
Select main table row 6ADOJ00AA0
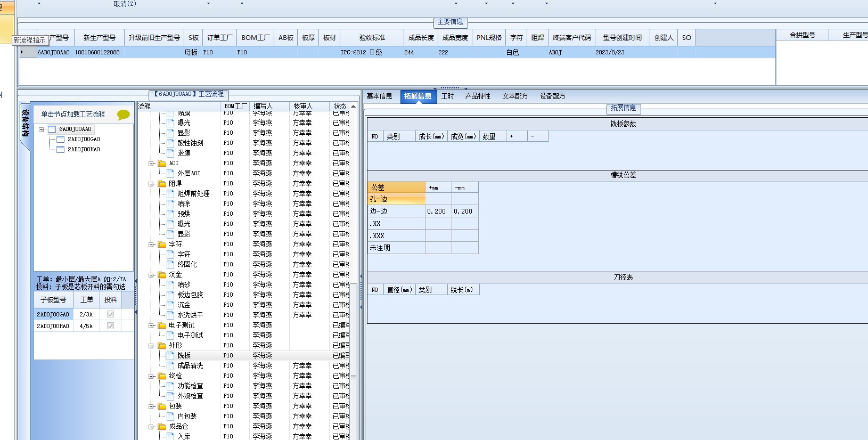pos(397,53)
